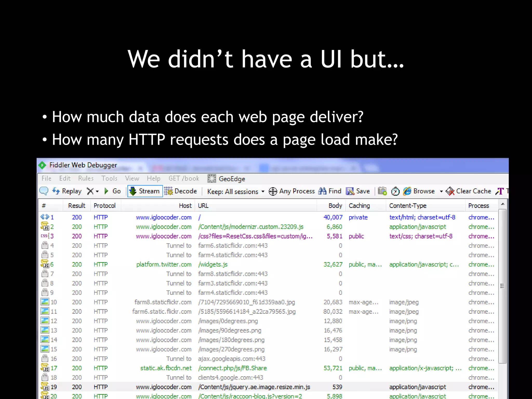532x399 pixels.
Task: Open the File menu
Action: click(x=46, y=178)
